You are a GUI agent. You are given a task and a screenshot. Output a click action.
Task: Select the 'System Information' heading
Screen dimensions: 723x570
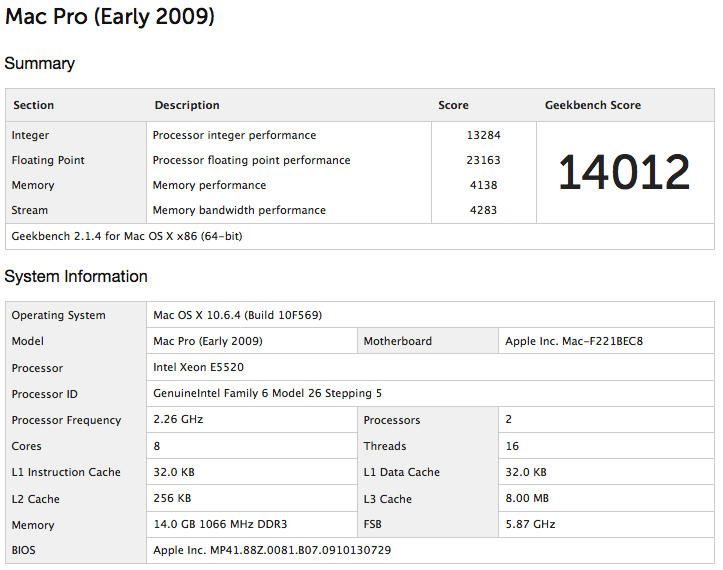(76, 277)
